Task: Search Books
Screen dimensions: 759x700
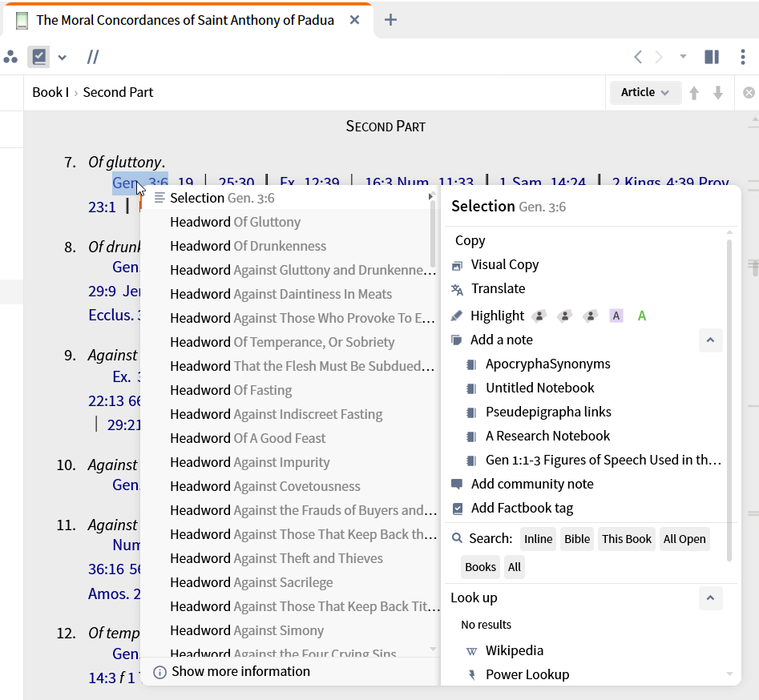Action: pos(480,567)
